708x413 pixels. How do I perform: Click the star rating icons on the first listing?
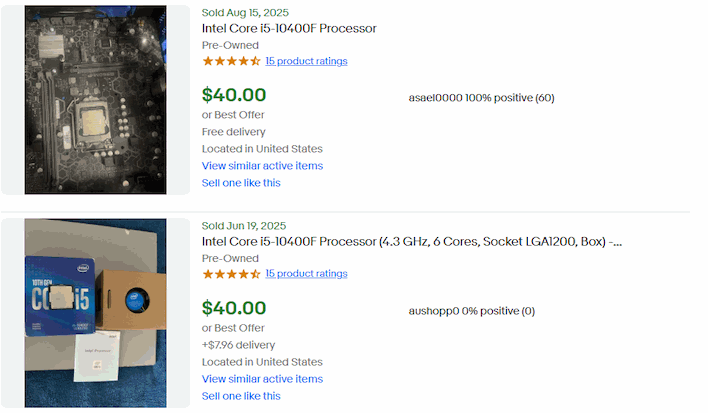(231, 61)
